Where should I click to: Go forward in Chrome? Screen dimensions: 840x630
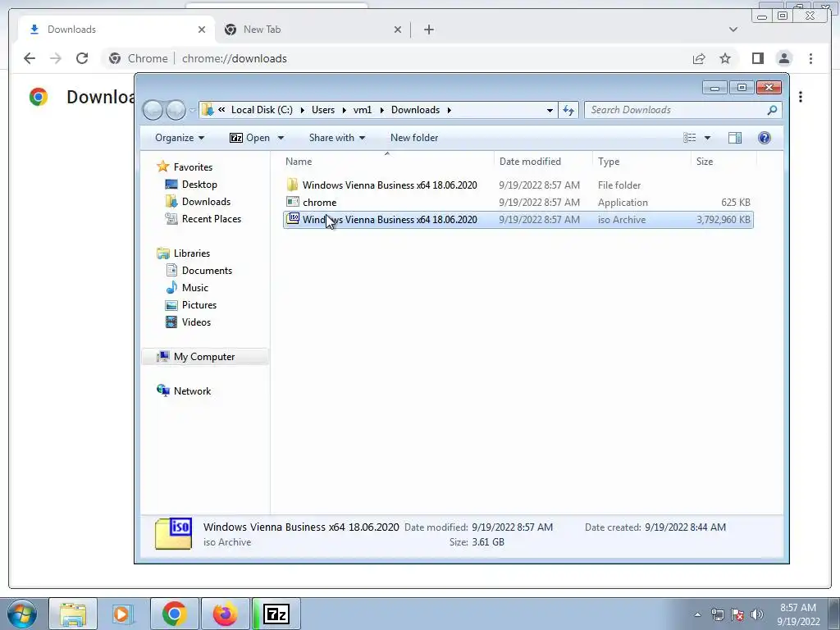pyautogui.click(x=56, y=58)
